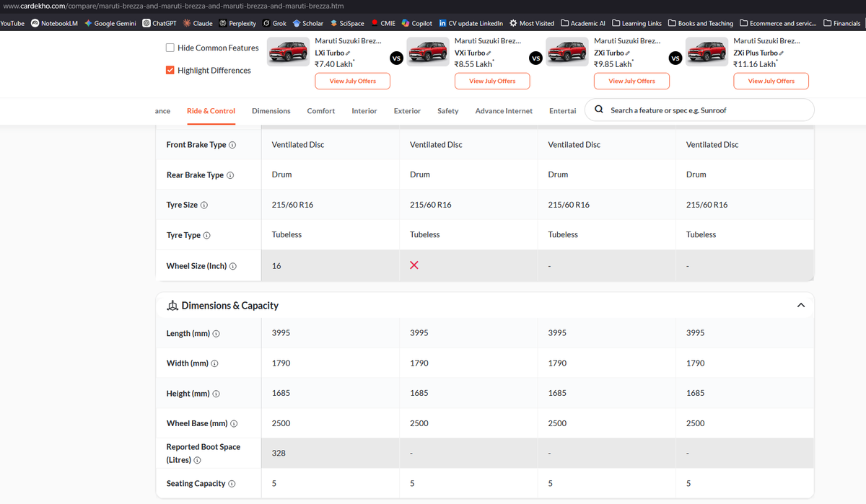Open the CMIE bookmark

[x=382, y=23]
